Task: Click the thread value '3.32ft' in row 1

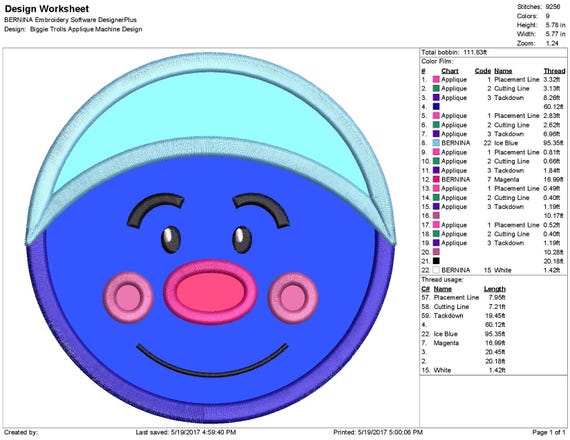Action: (551, 79)
